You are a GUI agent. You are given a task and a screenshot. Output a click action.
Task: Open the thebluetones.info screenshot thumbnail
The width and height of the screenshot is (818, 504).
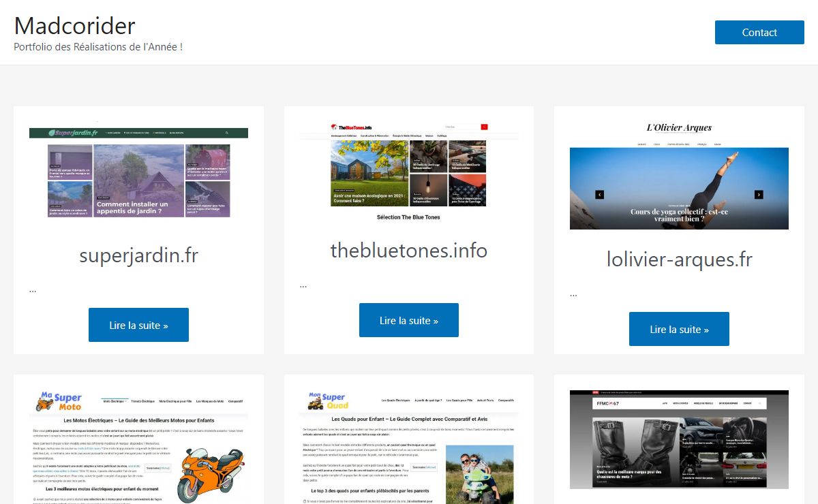[409, 170]
